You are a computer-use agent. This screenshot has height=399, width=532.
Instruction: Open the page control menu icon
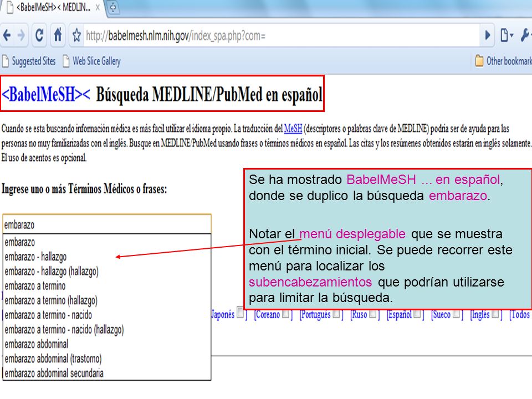click(x=507, y=35)
